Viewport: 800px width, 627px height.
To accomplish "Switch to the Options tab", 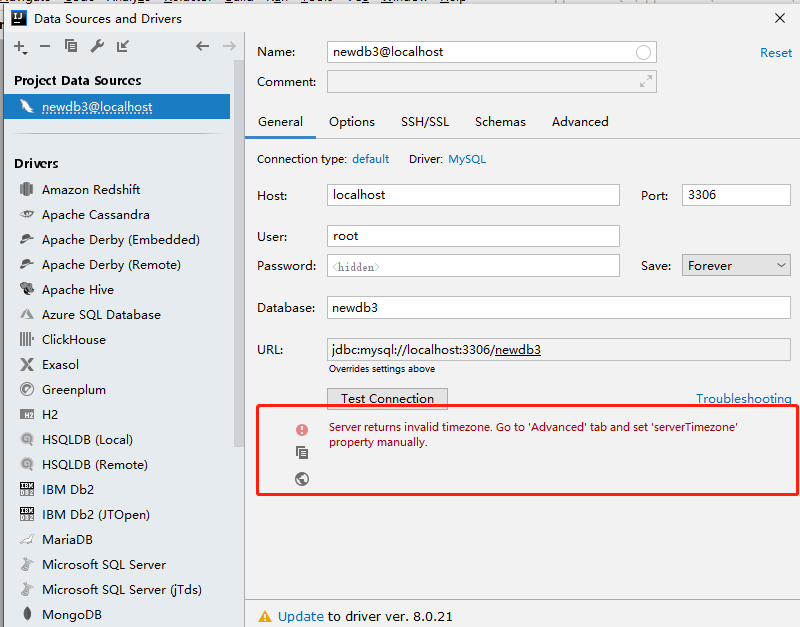I will coord(352,122).
